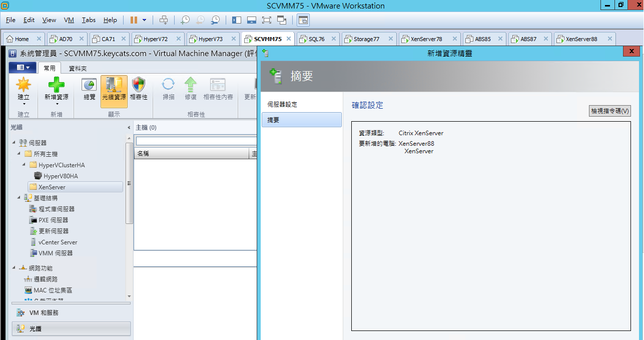Click the VMware pause virtual machine icon

click(x=134, y=20)
